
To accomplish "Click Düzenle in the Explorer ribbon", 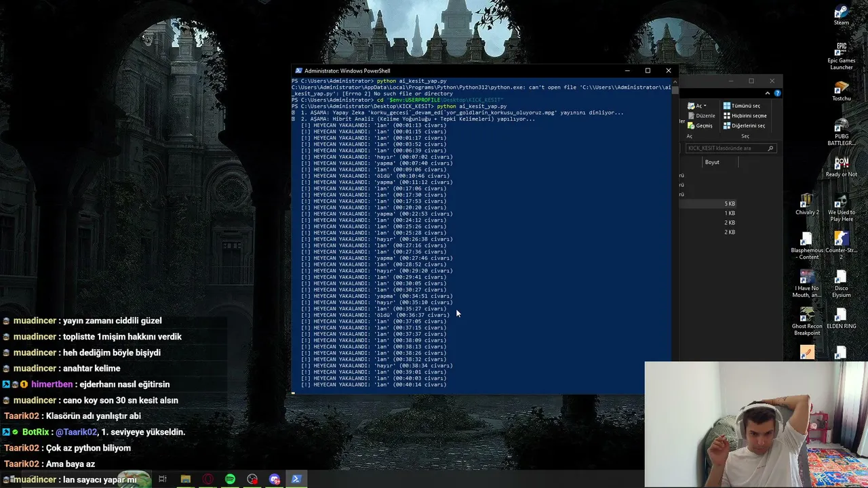I will (x=701, y=116).
